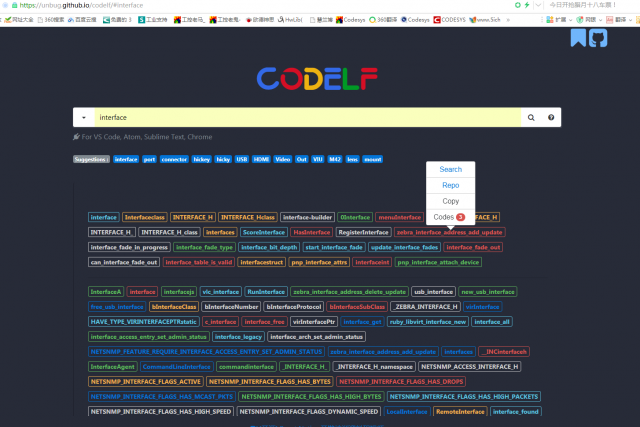Click the 'interface-builder' variable tag
The image size is (640, 427).
(x=307, y=217)
